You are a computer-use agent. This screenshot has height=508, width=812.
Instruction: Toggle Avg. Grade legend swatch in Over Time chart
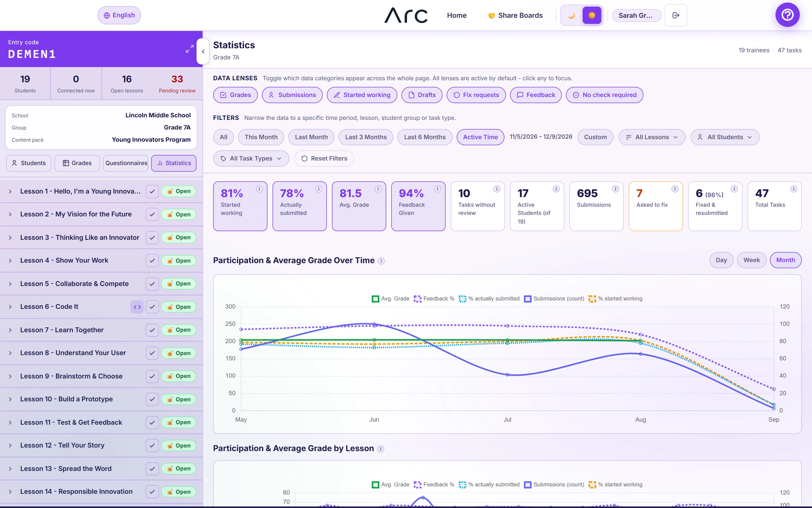376,299
